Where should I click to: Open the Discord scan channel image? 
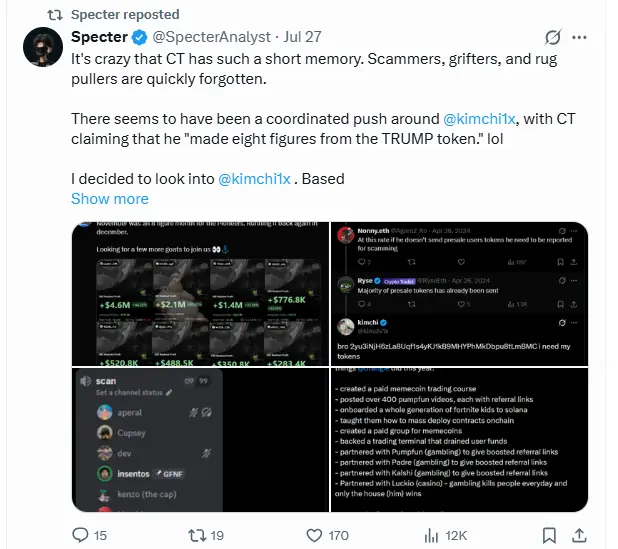(201, 439)
